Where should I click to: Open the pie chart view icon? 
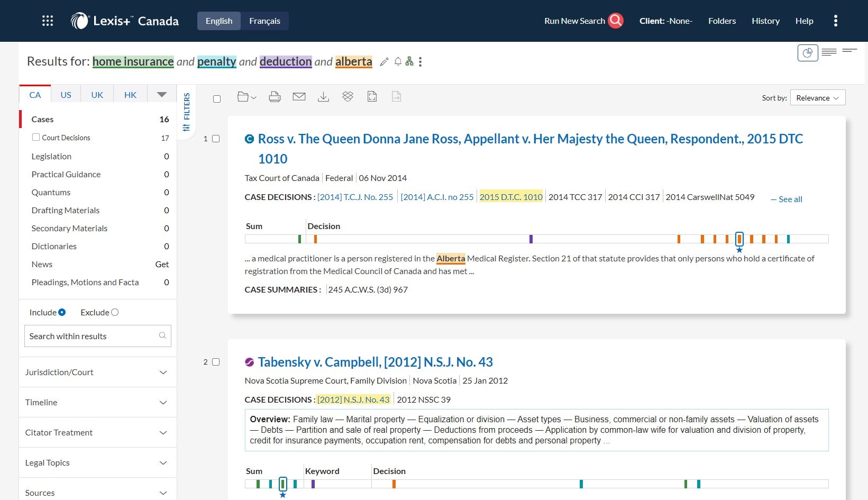click(807, 53)
